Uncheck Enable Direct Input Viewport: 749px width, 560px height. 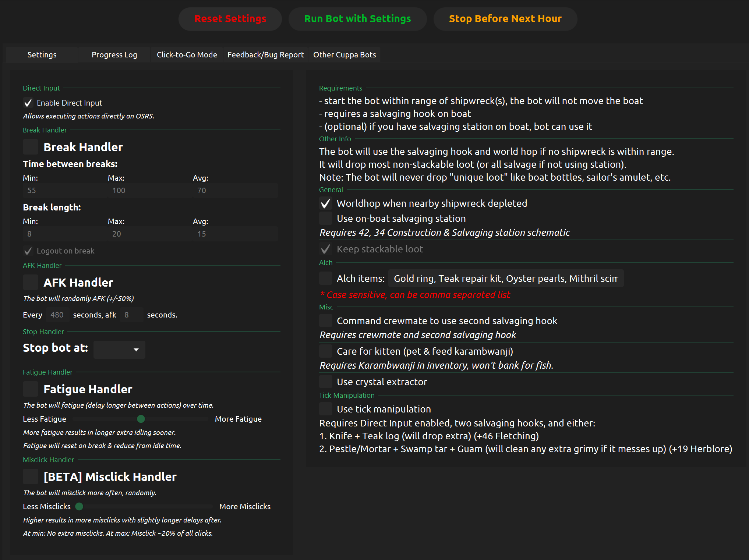click(28, 103)
